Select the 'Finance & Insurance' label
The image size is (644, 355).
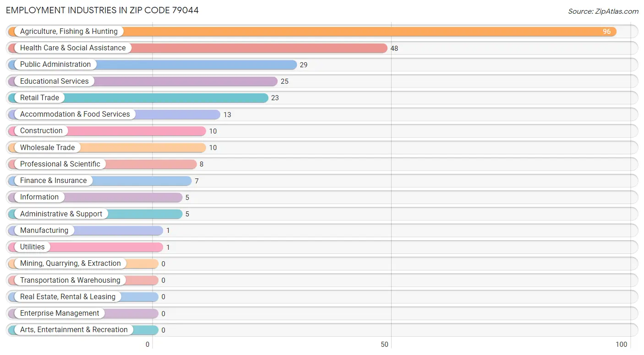coord(53,181)
